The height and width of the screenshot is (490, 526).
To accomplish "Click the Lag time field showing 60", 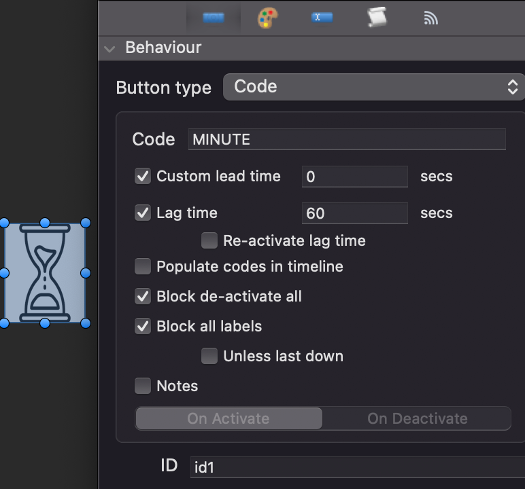I will [x=355, y=213].
